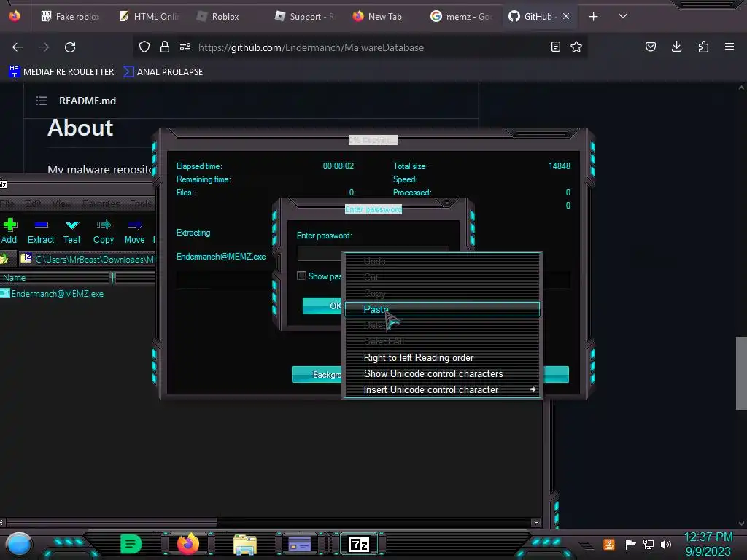Image resolution: width=747 pixels, height=560 pixels.
Task: Select Paste from the context menu
Action: [443, 309]
